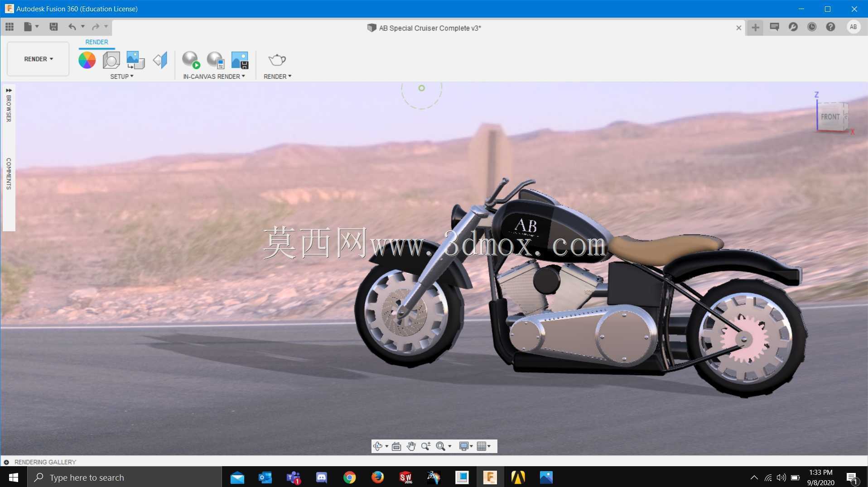Open the Help question mark icon
Screen dimensions: 868x487
[x=830, y=27]
